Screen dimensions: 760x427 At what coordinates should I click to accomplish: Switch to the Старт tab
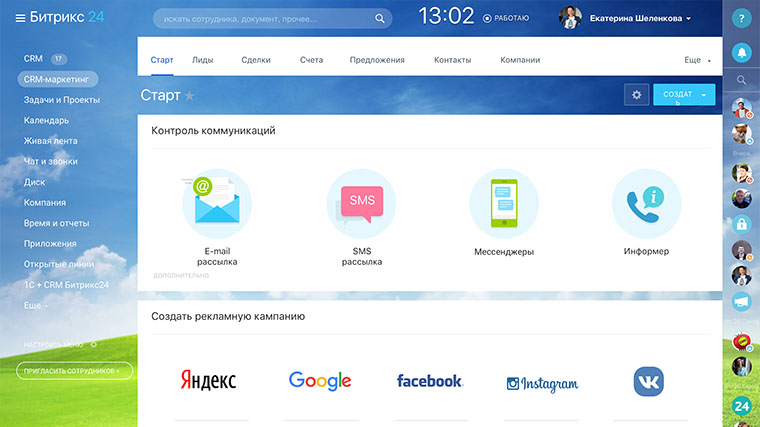click(162, 60)
